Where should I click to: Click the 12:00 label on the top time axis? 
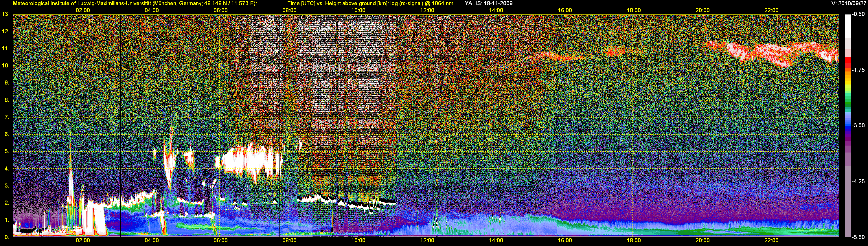pyautogui.click(x=427, y=10)
